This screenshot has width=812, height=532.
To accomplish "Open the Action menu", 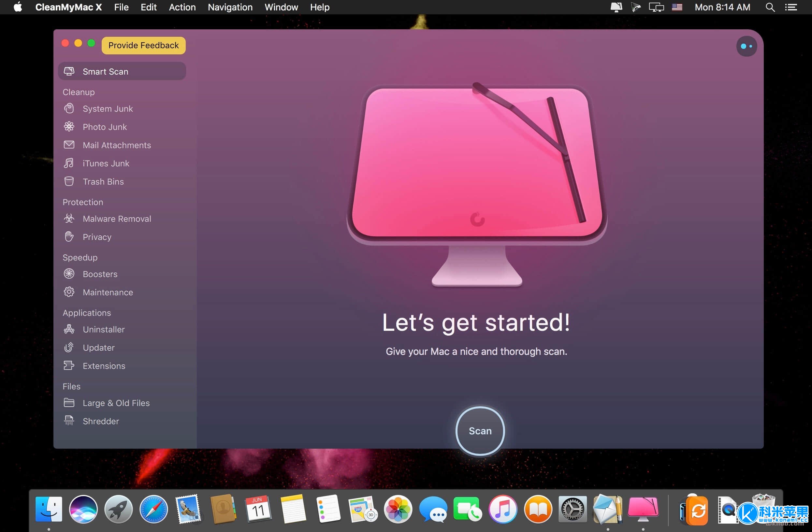I will pos(182,7).
